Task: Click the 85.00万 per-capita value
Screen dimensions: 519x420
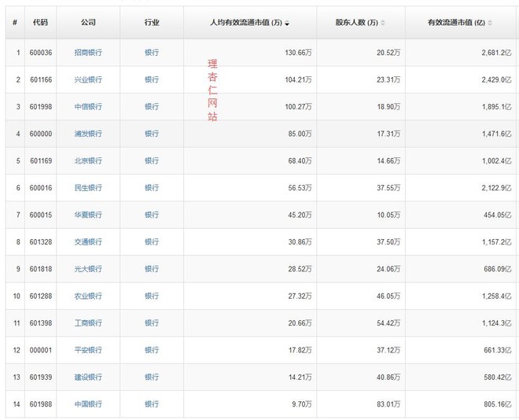Action: 300,134
